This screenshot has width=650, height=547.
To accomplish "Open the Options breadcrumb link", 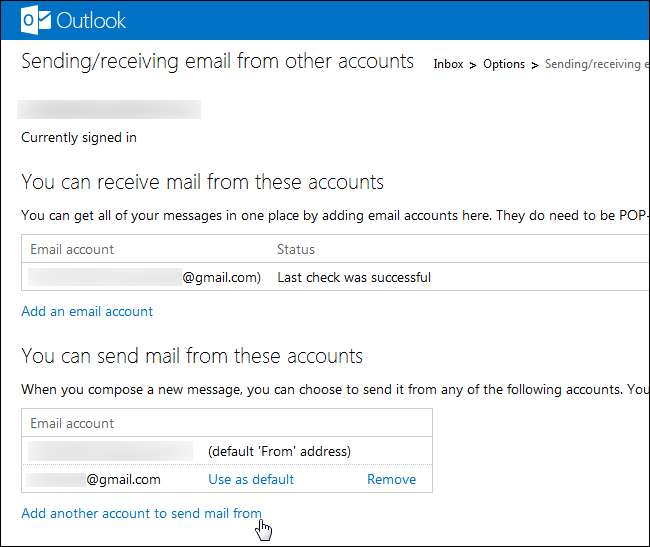I will tap(504, 64).
